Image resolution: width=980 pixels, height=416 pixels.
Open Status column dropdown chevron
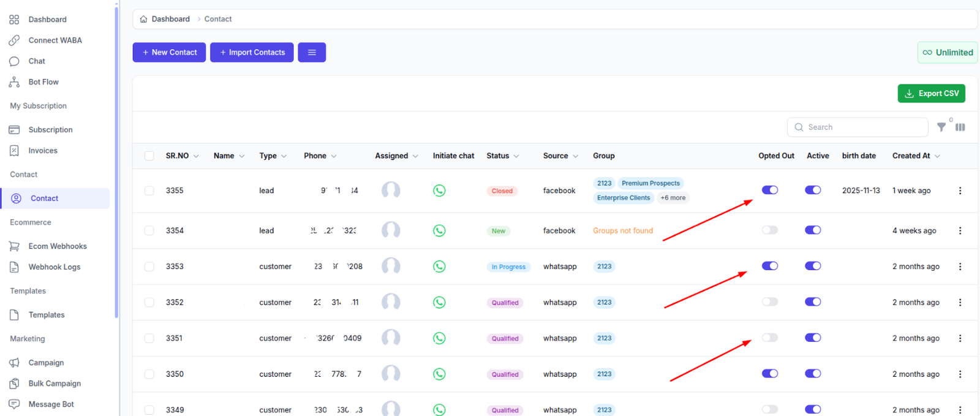516,156
